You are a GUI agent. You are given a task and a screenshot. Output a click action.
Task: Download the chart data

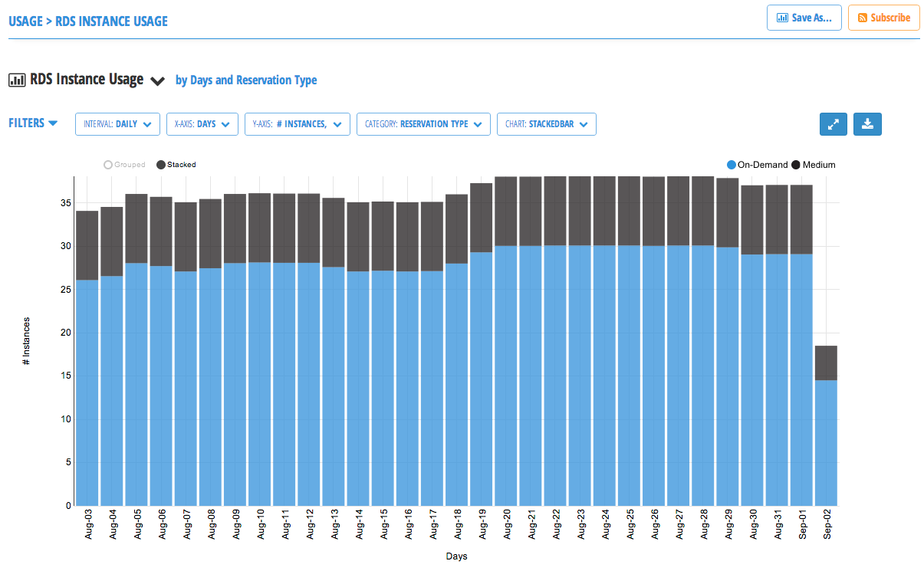[x=867, y=124]
